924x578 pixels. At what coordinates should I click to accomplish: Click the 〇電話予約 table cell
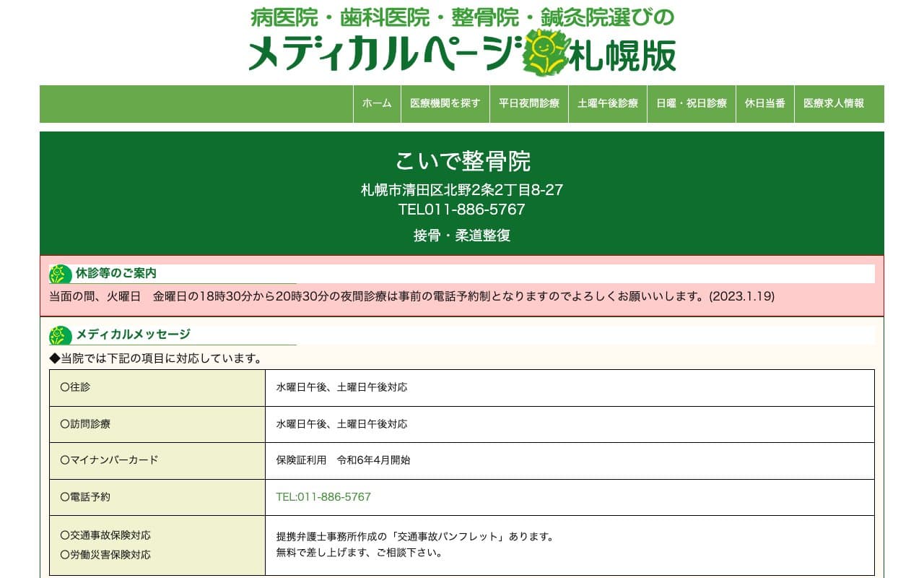pos(83,497)
